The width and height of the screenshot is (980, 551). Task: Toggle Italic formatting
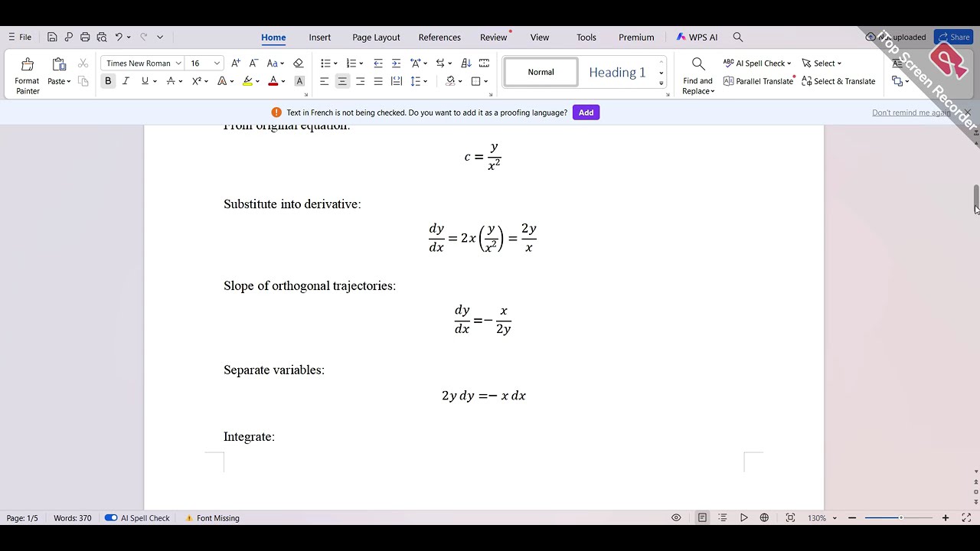[x=126, y=81]
